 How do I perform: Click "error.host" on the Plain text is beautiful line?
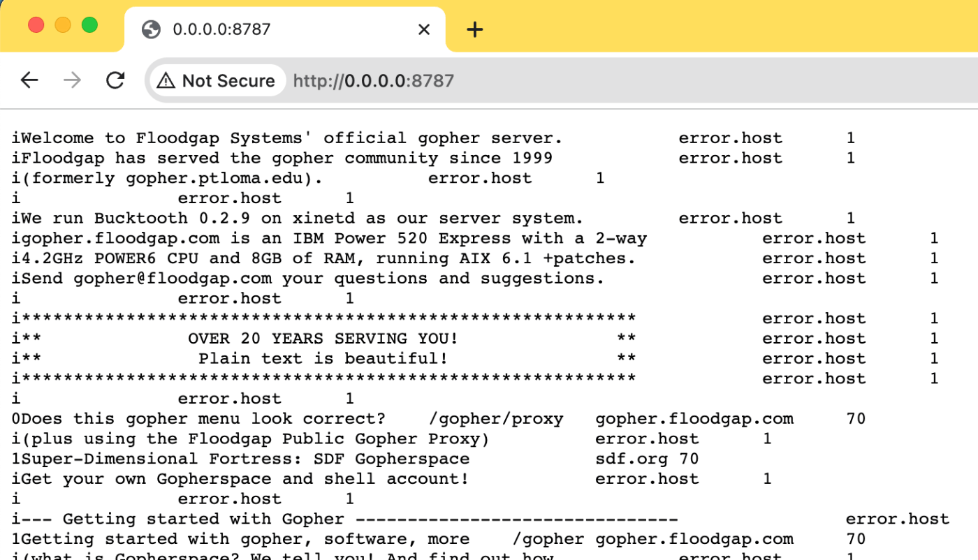[x=814, y=360]
